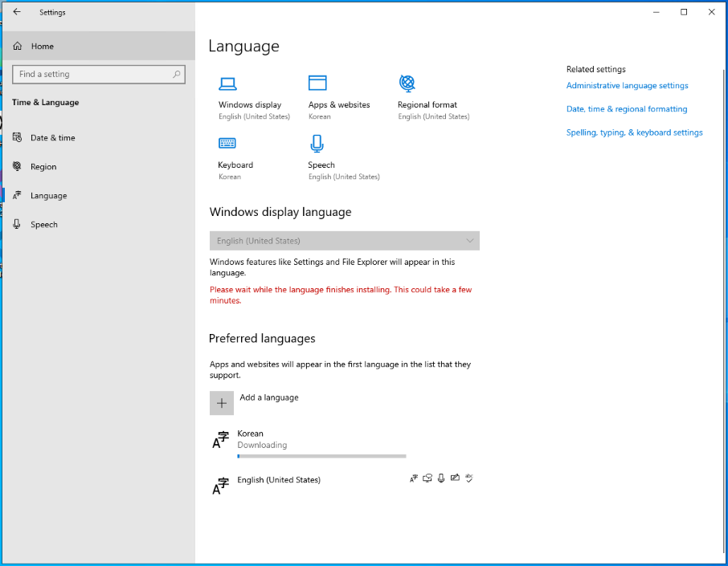Open the Regional format tile label
The image size is (728, 566).
pyautogui.click(x=427, y=105)
